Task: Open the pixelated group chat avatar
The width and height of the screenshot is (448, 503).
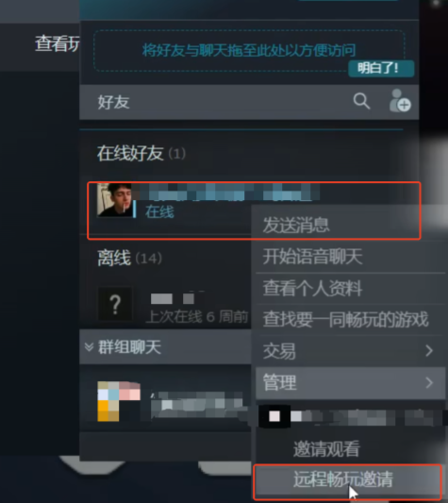Action: click(119, 401)
